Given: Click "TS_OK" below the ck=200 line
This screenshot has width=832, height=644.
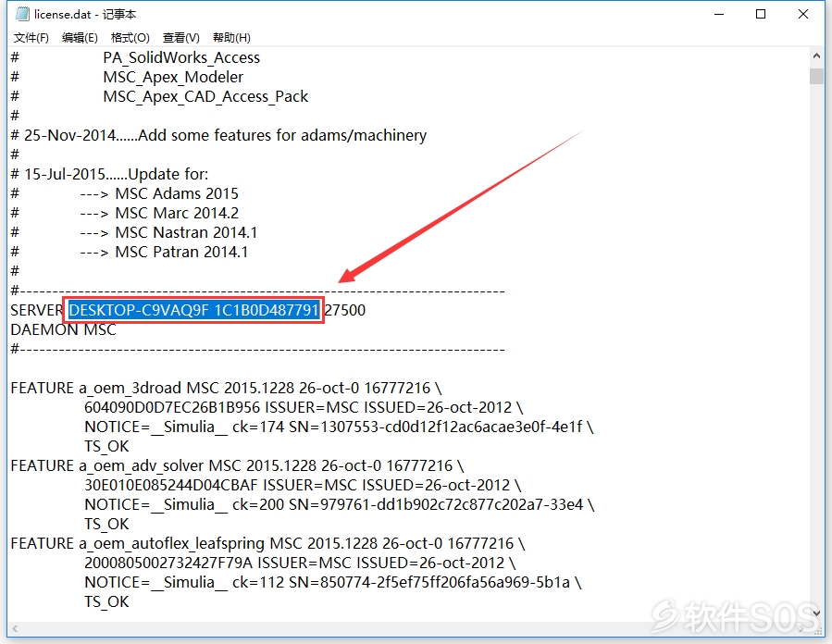Looking at the screenshot, I should tap(106, 524).
